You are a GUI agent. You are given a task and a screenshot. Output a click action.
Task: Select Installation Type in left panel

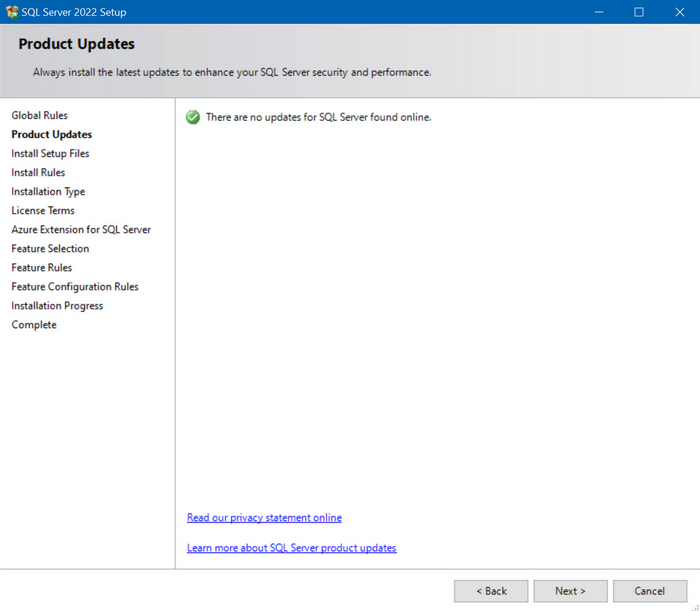(48, 192)
